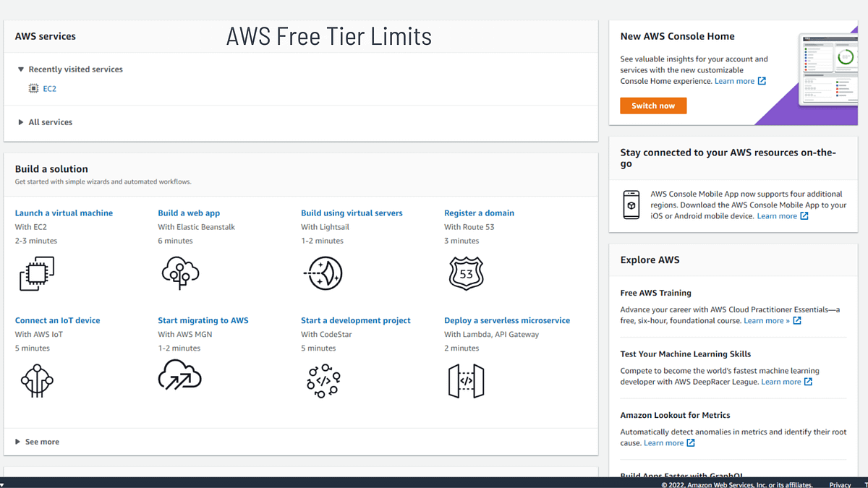
Task: Open Connect an IoT device link
Action: pyautogui.click(x=58, y=320)
